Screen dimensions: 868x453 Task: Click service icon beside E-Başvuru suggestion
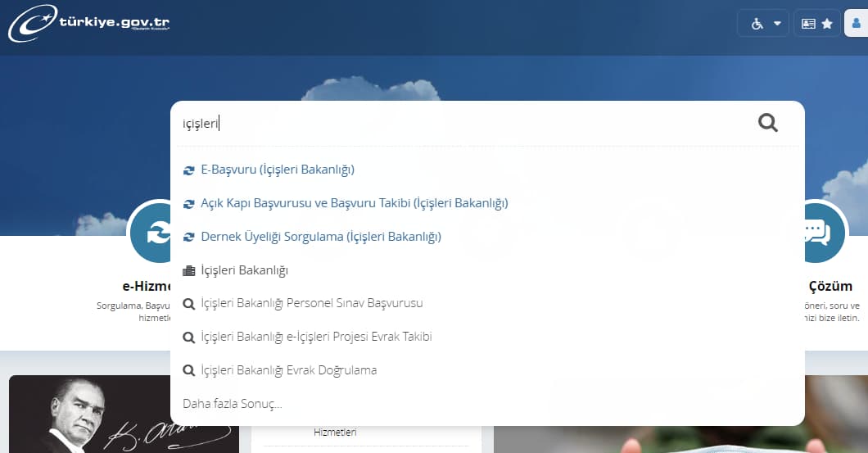coord(189,170)
